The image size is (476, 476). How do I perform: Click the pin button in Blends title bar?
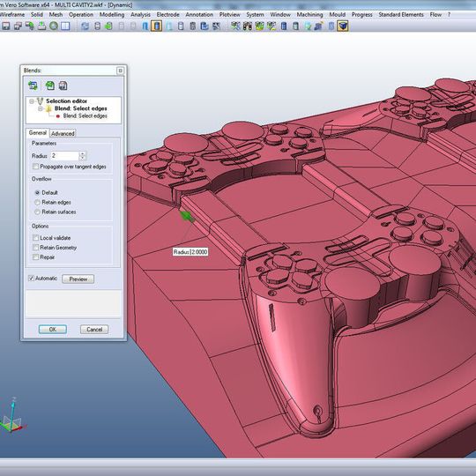120,71
